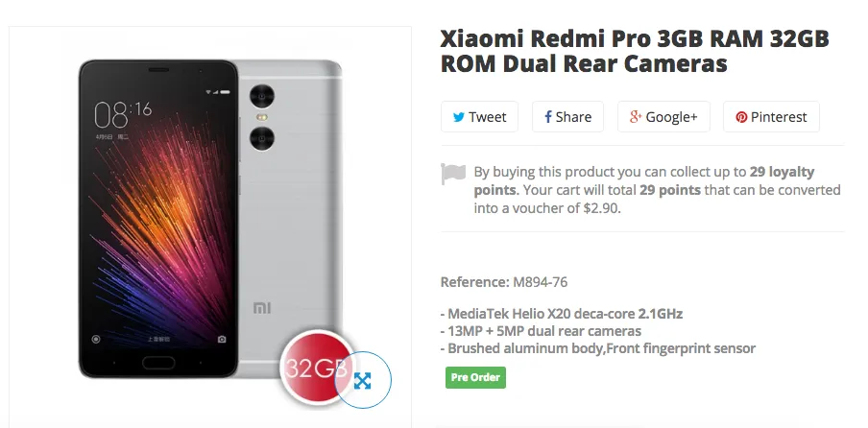Enlarge image with blue expand arrows icon
868x428 pixels.
click(x=363, y=380)
